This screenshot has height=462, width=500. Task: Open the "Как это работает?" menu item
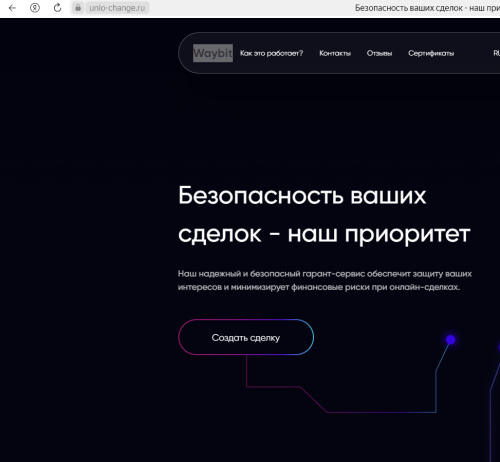[271, 53]
